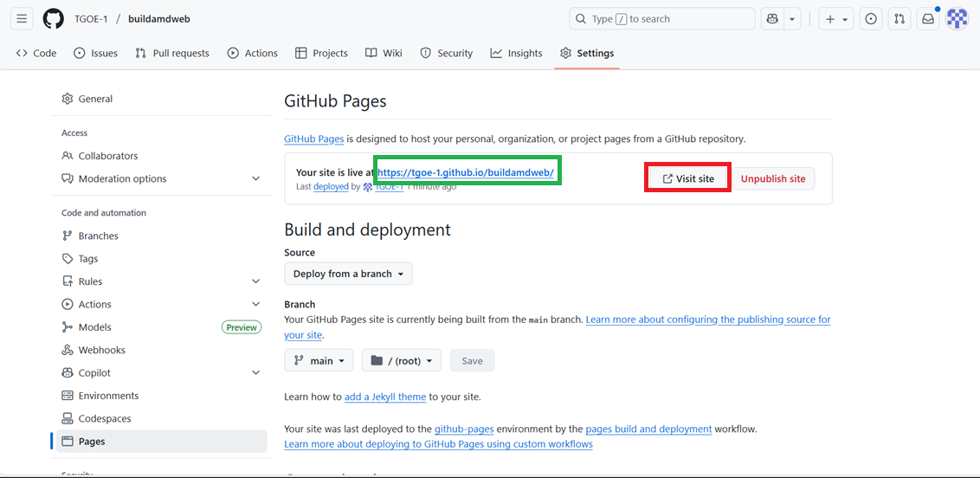Switch to the Actions repository tab
This screenshot has width=980, height=478.
(x=252, y=53)
